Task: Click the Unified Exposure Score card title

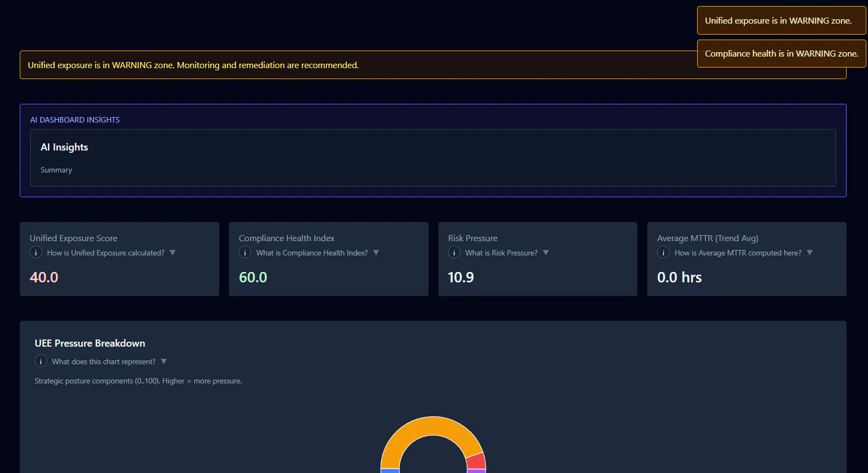Action: tap(74, 238)
